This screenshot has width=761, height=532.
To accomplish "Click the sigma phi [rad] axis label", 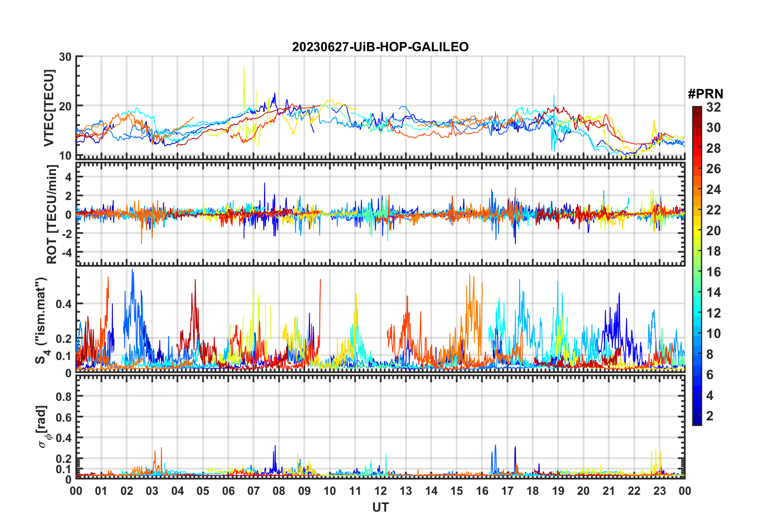I will tap(42, 426).
